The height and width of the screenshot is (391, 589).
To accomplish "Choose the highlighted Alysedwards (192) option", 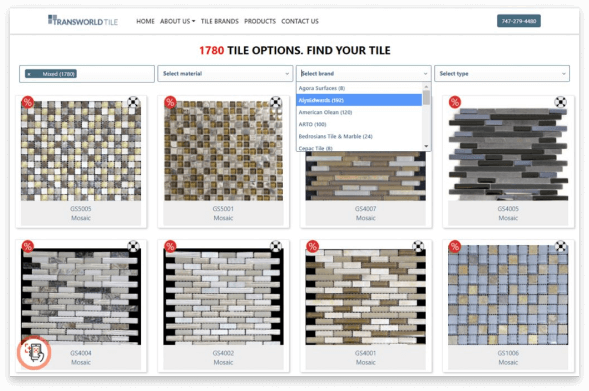I will click(359, 100).
